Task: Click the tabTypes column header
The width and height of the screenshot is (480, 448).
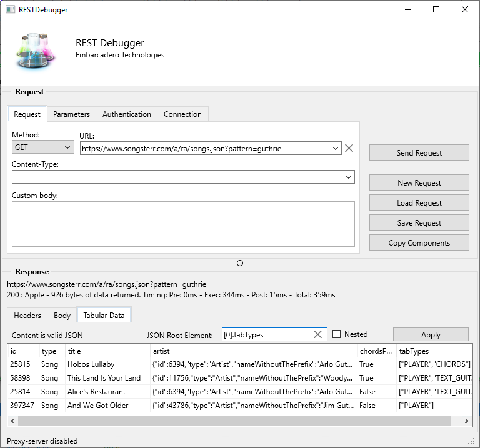Action: pos(434,351)
